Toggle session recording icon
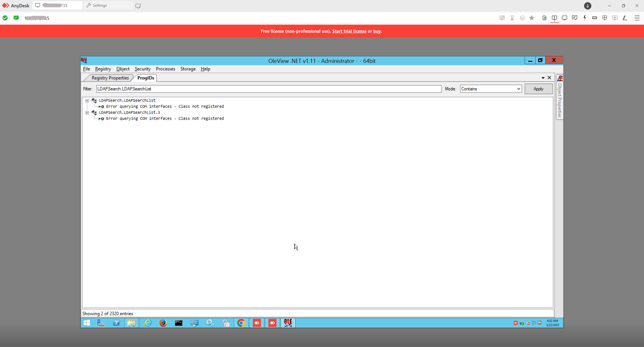644x347 pixels. (x=615, y=18)
